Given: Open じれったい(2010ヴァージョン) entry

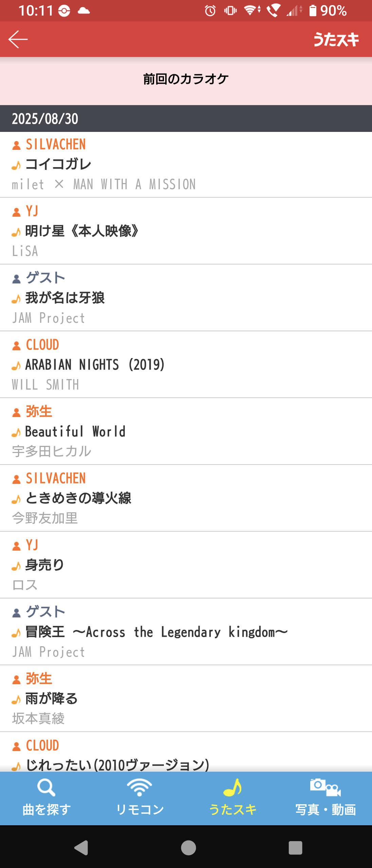Looking at the screenshot, I should [186, 752].
